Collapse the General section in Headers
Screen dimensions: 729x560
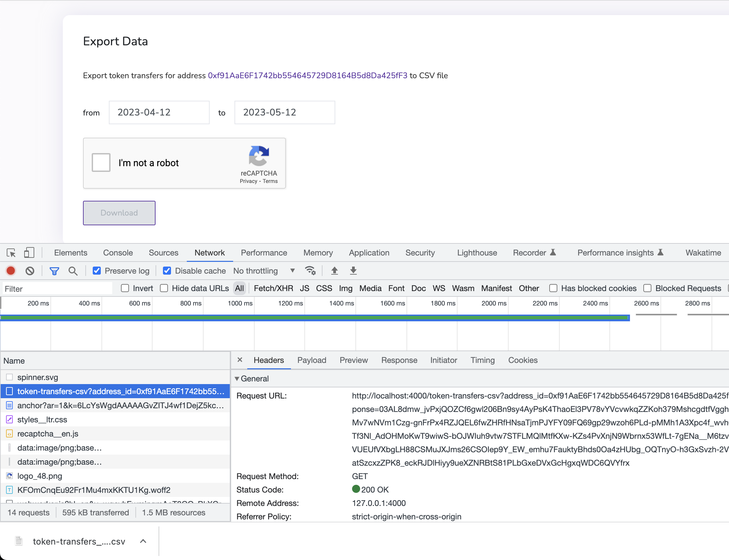[238, 378]
